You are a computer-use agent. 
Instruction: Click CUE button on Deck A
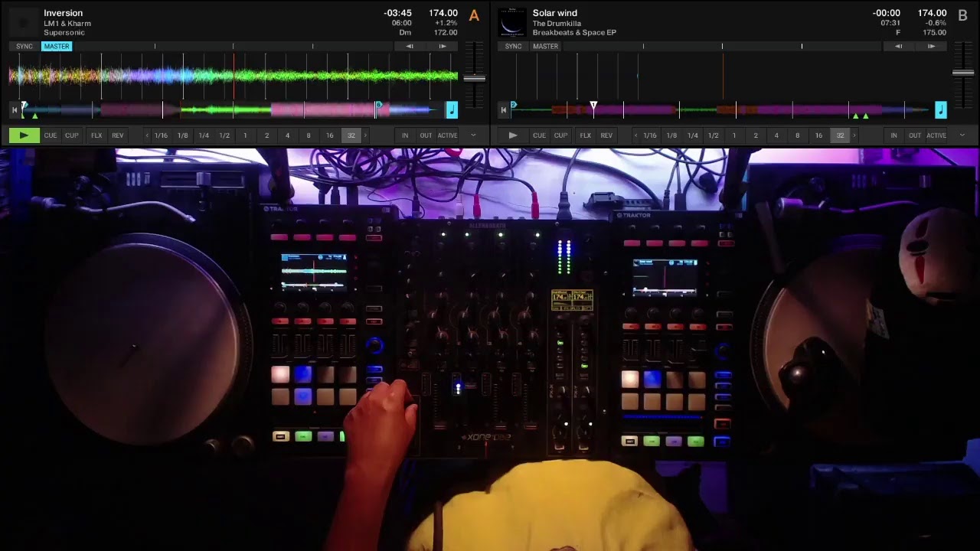pyautogui.click(x=51, y=135)
